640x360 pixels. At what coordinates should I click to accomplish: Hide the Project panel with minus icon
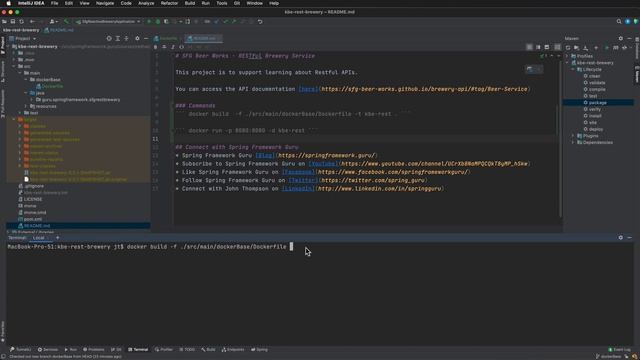click(146, 38)
